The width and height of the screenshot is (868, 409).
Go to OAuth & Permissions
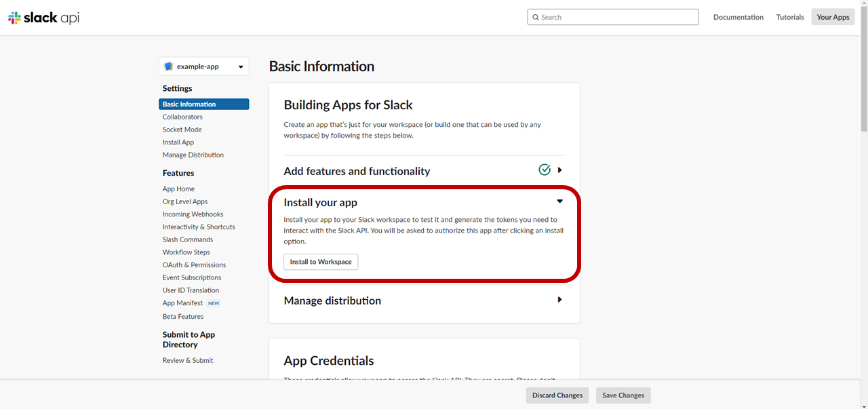(x=194, y=265)
